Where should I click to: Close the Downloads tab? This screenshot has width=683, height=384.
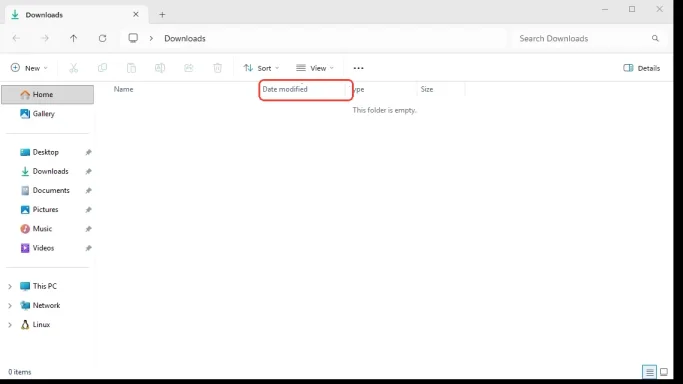[x=136, y=14]
